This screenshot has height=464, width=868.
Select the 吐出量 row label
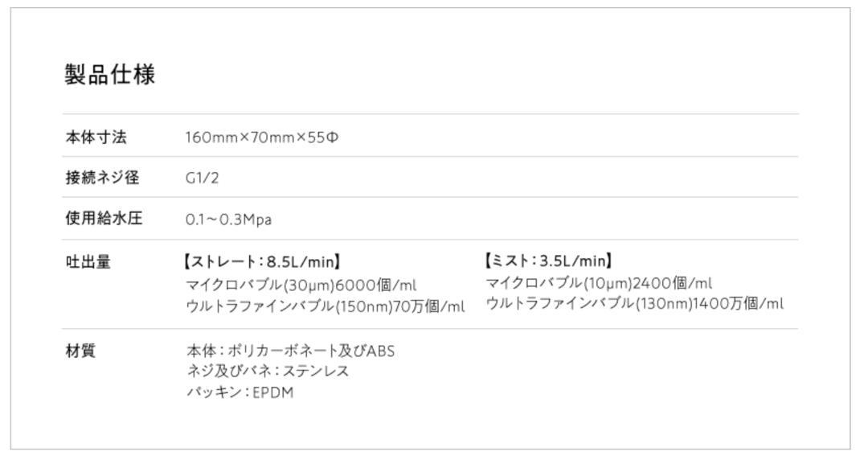coord(88,261)
